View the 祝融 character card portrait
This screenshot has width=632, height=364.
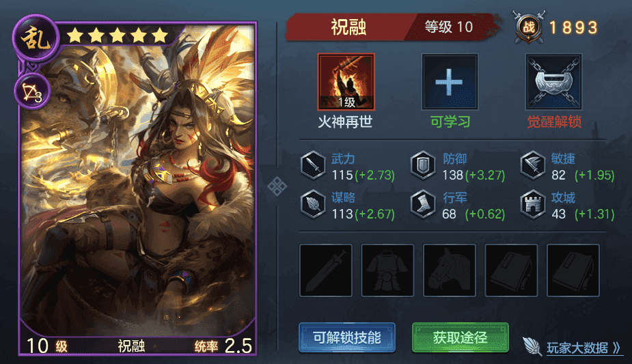tap(137, 188)
